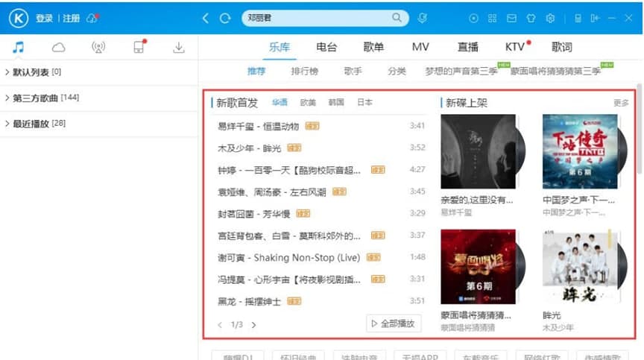The height and width of the screenshot is (360, 644).
Task: Switch to the 电台 tab
Action: coord(326,47)
